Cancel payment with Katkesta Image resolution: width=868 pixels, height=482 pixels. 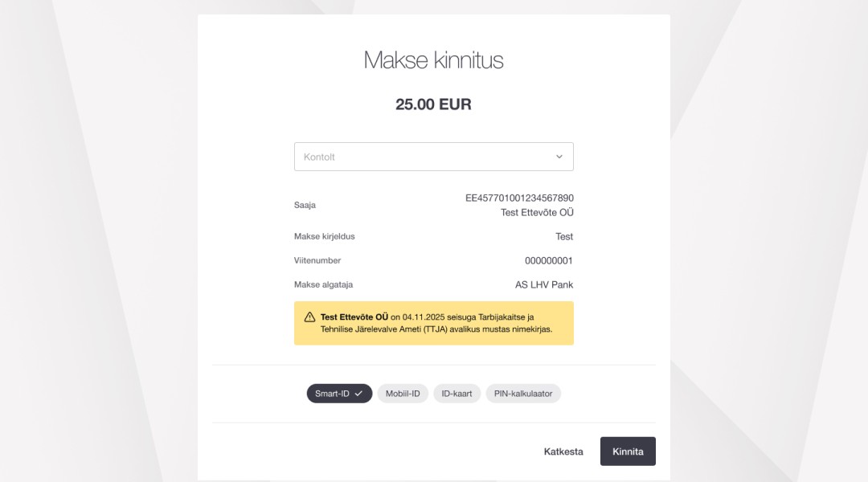click(563, 451)
